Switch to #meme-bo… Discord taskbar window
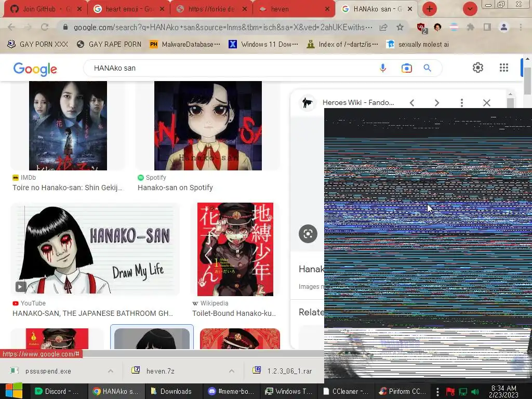The image size is (532, 399). pos(231,391)
